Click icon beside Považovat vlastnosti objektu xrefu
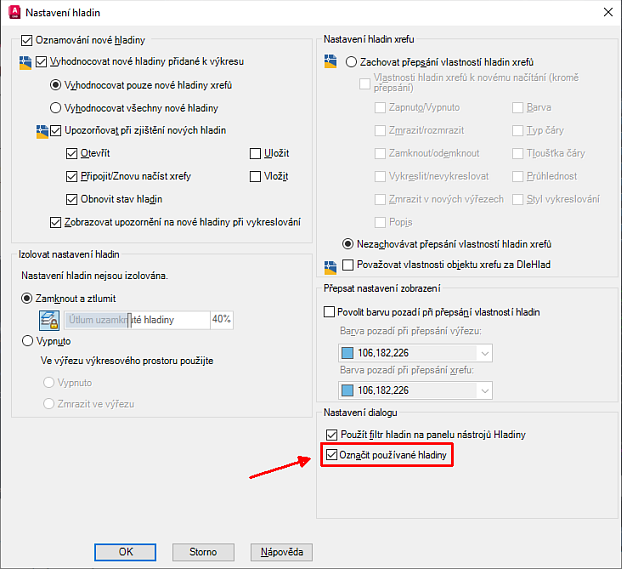Screen dimensions: 622x569 point(331,266)
